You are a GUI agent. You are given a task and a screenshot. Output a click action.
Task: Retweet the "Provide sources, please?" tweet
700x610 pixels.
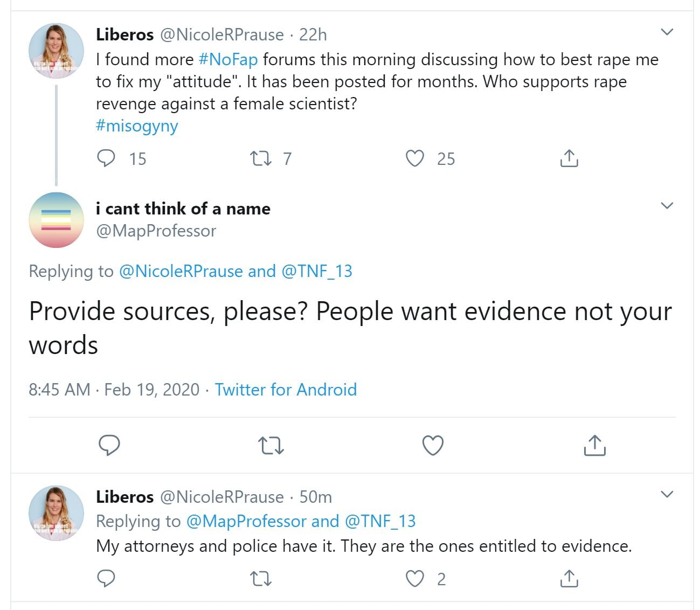tap(271, 446)
